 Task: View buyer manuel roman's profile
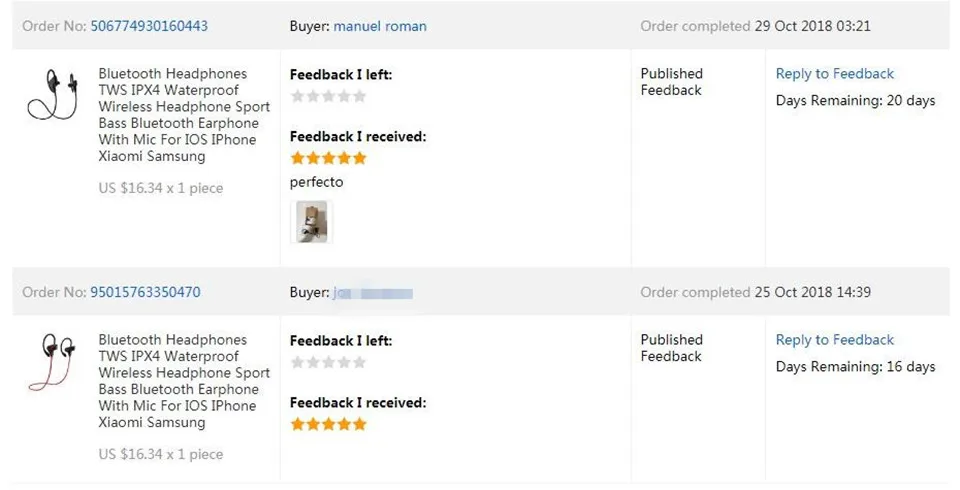click(x=380, y=26)
